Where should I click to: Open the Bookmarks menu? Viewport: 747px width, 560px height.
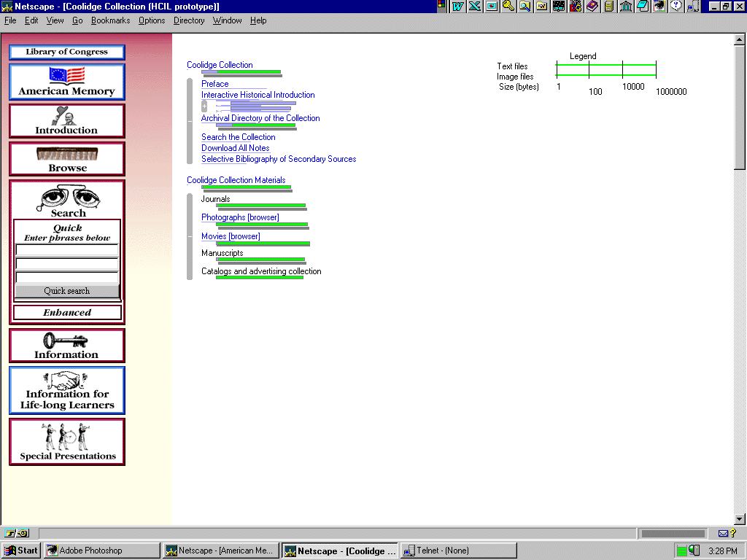pyautogui.click(x=110, y=20)
